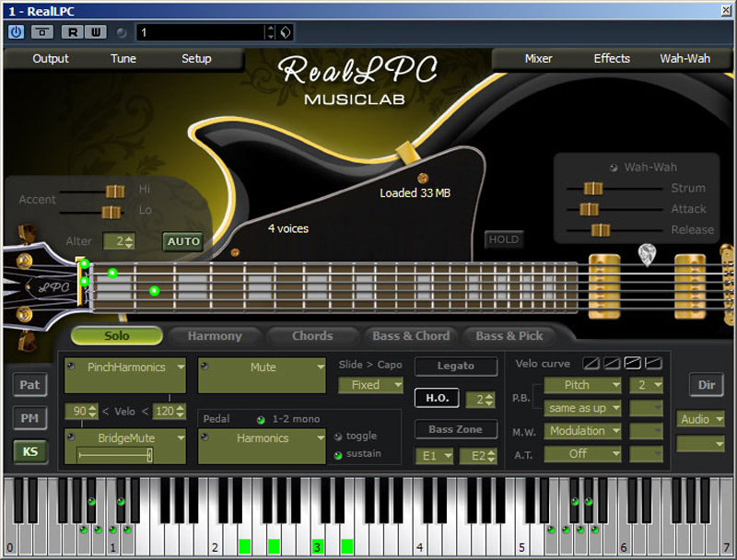
Task: Click the Read automation R button
Action: click(73, 32)
